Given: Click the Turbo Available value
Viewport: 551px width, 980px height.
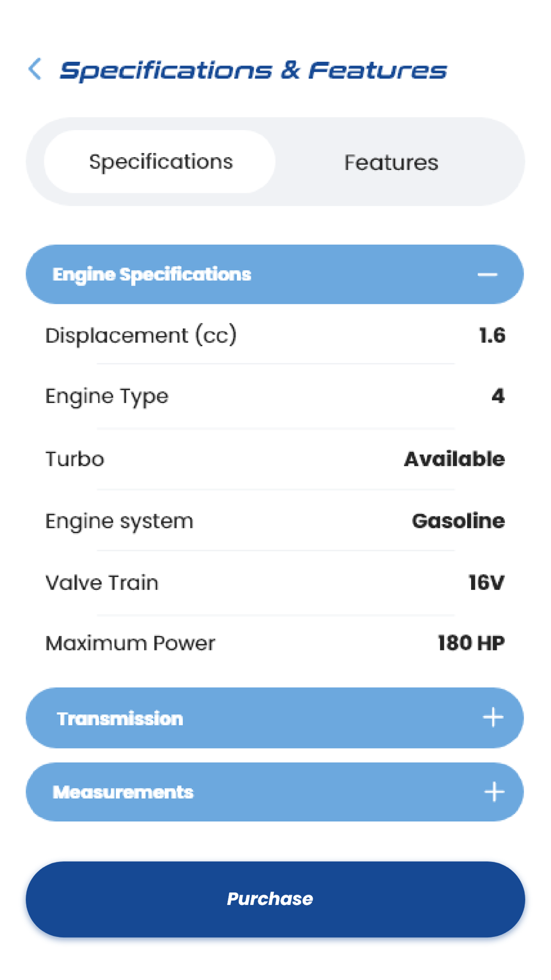Looking at the screenshot, I should 455,459.
